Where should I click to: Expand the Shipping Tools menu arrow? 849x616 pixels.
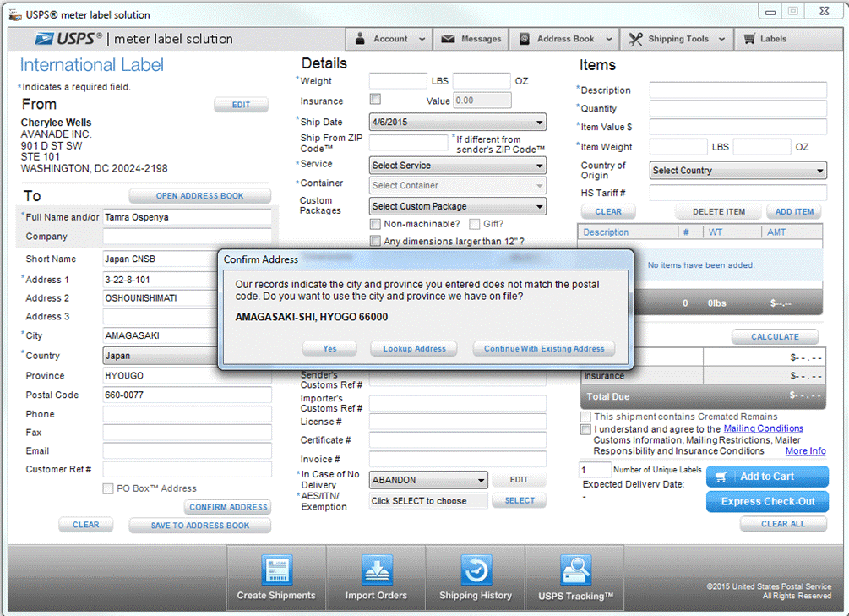tap(721, 39)
